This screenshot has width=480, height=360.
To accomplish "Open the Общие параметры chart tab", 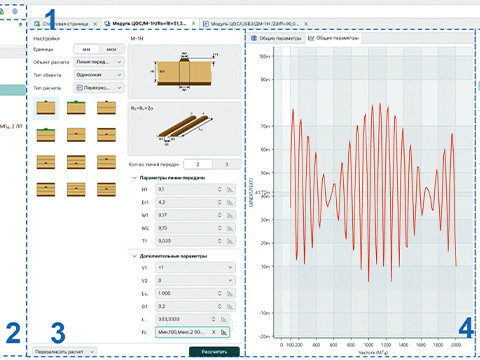I will click(333, 38).
